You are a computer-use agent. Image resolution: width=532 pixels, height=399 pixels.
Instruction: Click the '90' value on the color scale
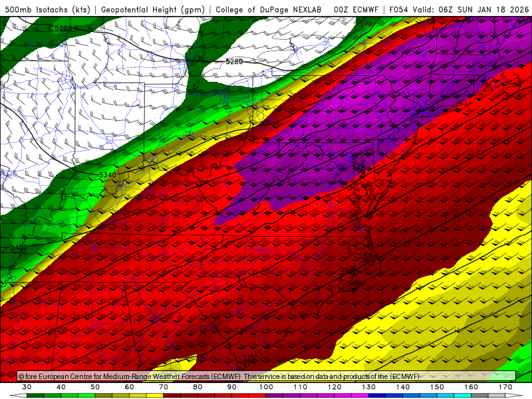[x=231, y=387]
